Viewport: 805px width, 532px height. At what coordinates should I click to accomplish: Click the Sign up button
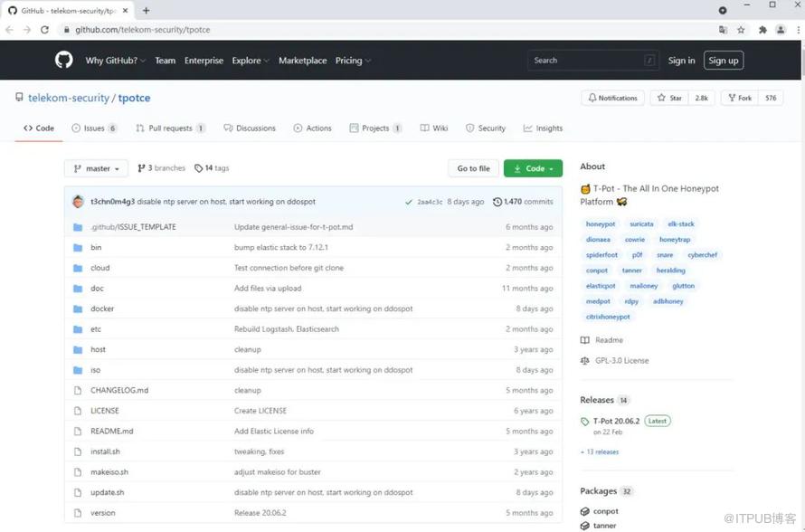[x=724, y=60]
